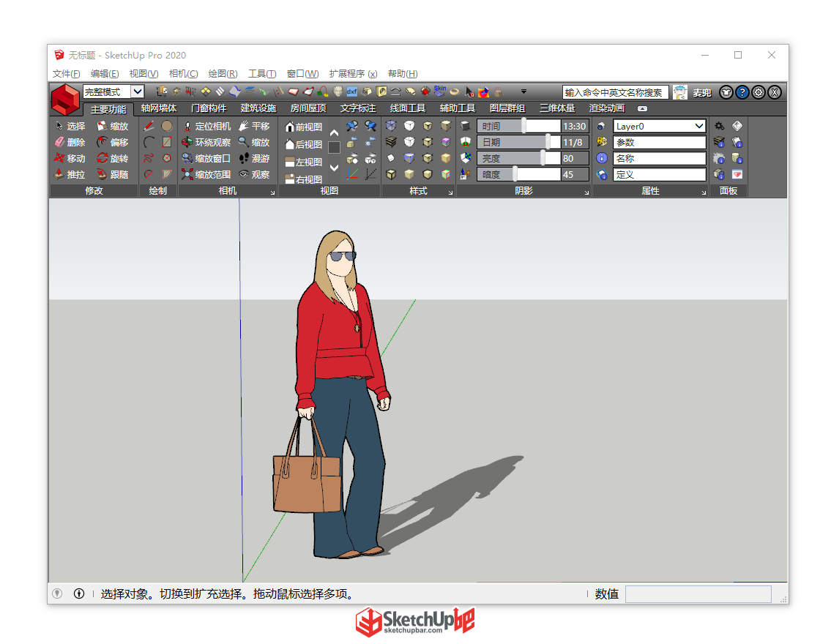Switch to the 门窗构件 tab
This screenshot has width=831, height=644.
pos(209,108)
